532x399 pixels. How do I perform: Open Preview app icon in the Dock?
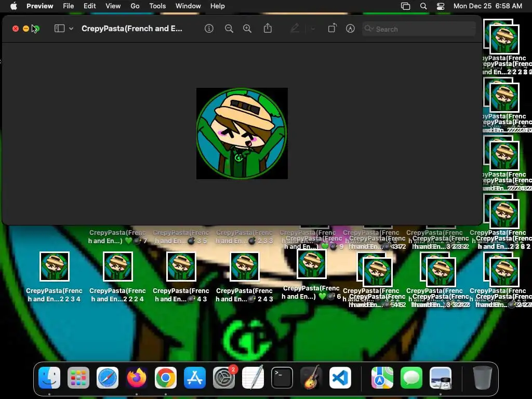pos(441,378)
